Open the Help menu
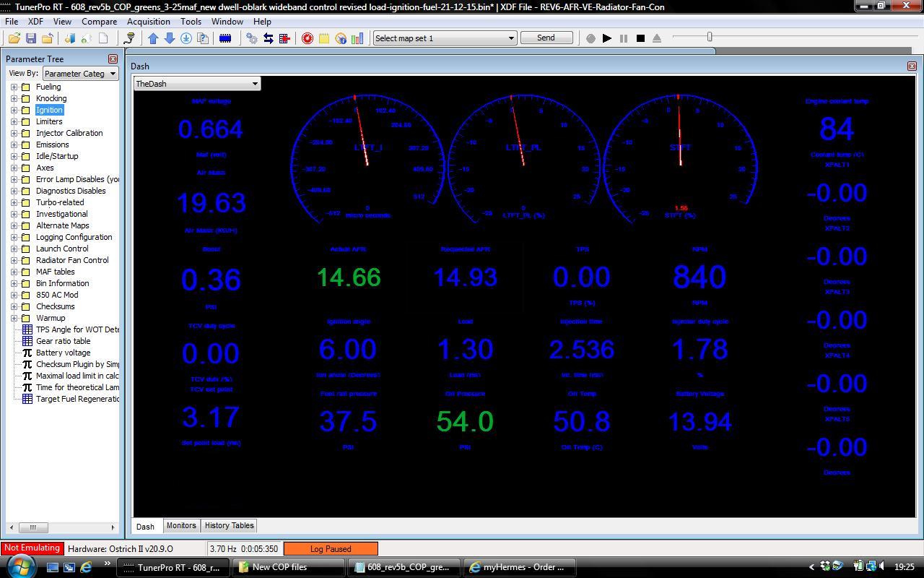924x578 pixels. (262, 22)
